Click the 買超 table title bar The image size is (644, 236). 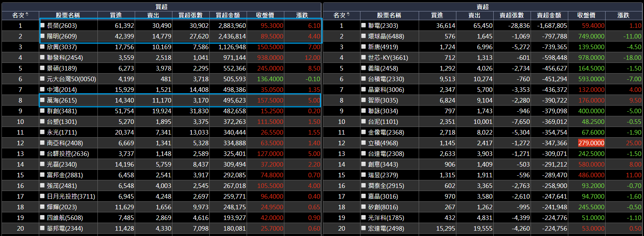click(x=161, y=7)
